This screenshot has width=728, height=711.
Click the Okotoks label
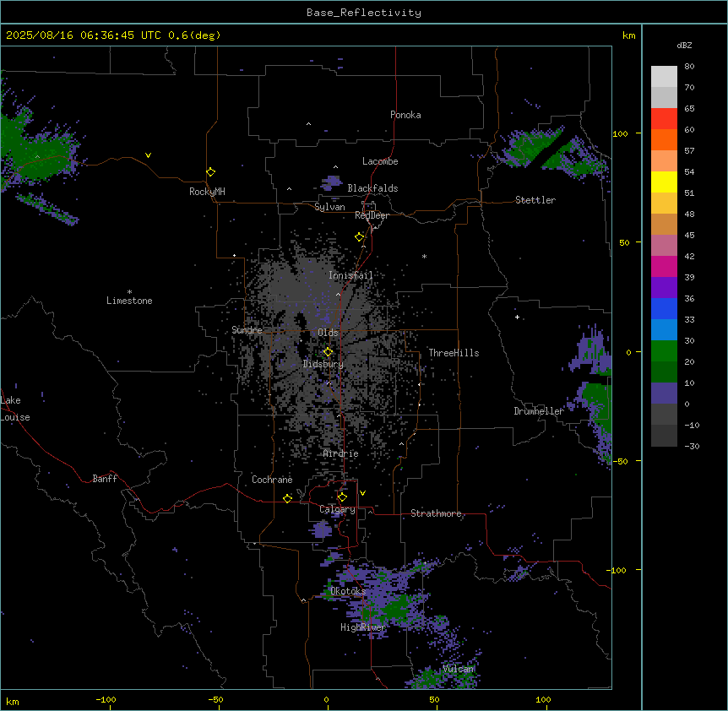pyautogui.click(x=348, y=591)
